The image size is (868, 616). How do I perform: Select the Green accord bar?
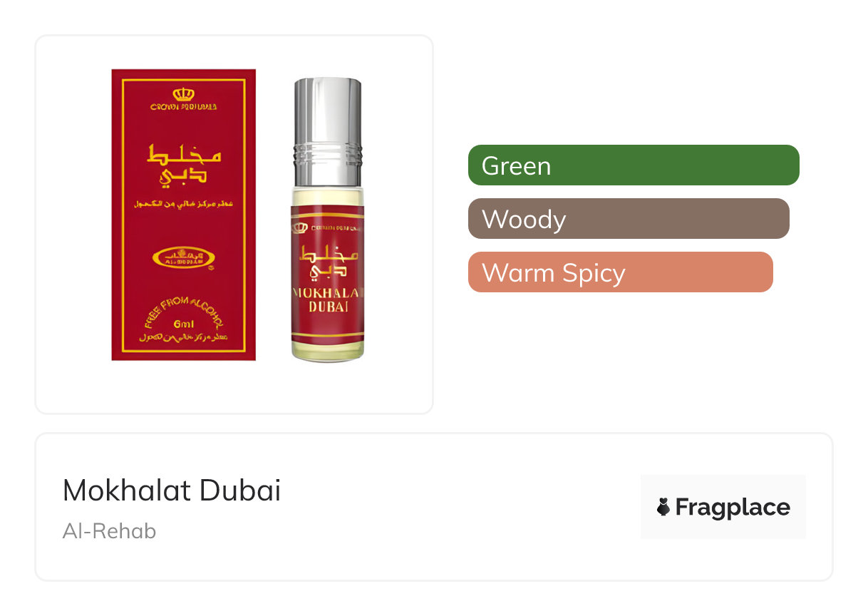pyautogui.click(x=634, y=165)
